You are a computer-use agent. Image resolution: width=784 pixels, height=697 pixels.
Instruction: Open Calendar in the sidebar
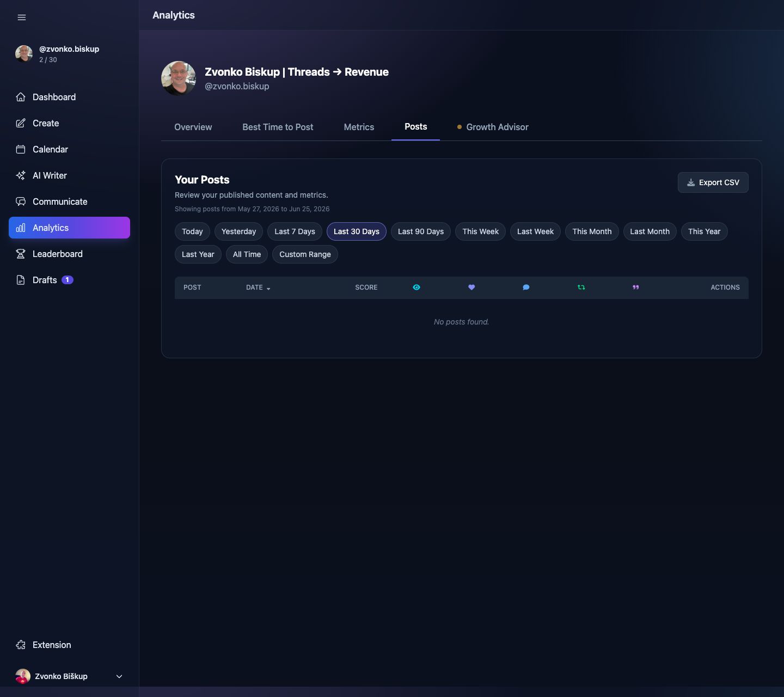pos(69,149)
